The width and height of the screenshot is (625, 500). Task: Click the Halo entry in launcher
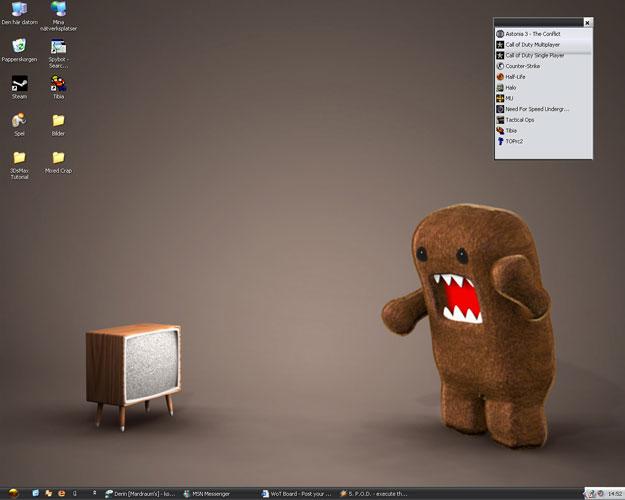pos(511,88)
